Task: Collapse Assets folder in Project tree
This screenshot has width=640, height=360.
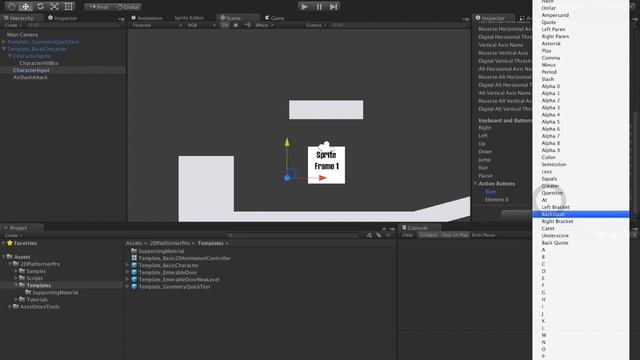Action: 4,257
